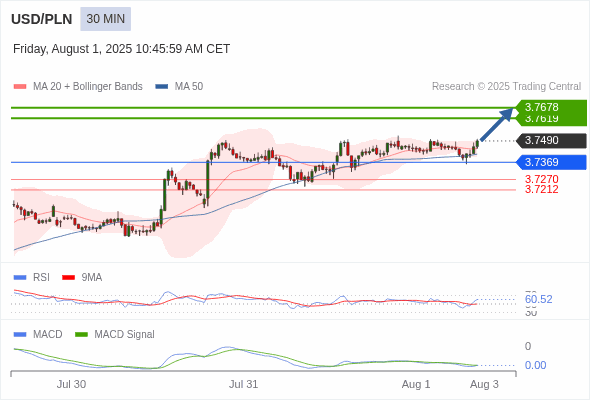
Task: Click the pink MA 20 Bollinger legend swatch
Action: pos(20,87)
